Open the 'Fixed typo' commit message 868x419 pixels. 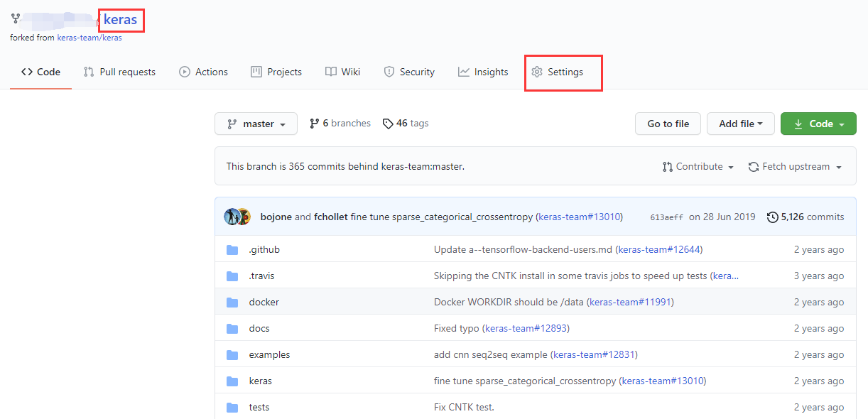tap(457, 329)
